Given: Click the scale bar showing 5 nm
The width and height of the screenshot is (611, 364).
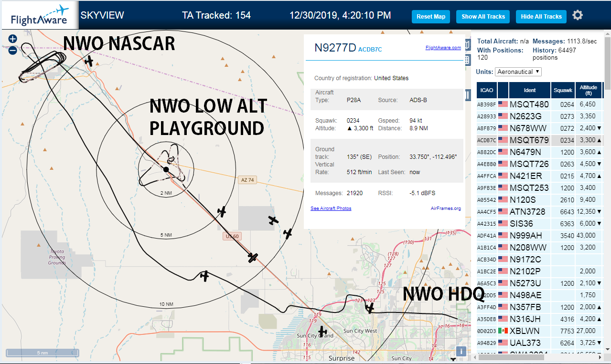Looking at the screenshot, I should pyautogui.click(x=42, y=353).
